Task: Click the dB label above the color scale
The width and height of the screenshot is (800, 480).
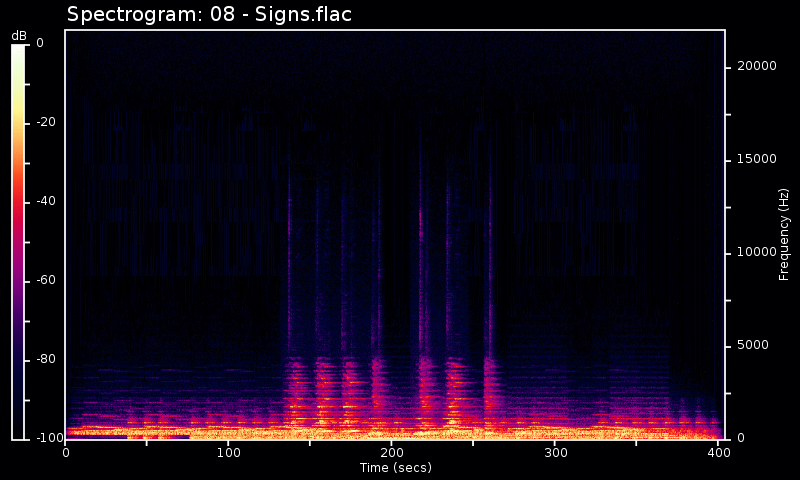Action: (19, 36)
